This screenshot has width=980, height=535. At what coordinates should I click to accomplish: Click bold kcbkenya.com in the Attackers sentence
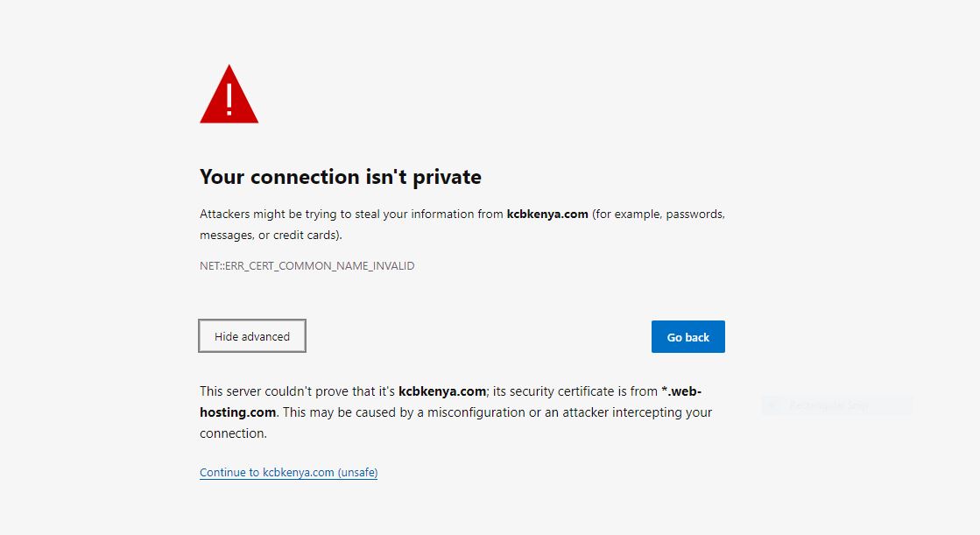pyautogui.click(x=547, y=214)
